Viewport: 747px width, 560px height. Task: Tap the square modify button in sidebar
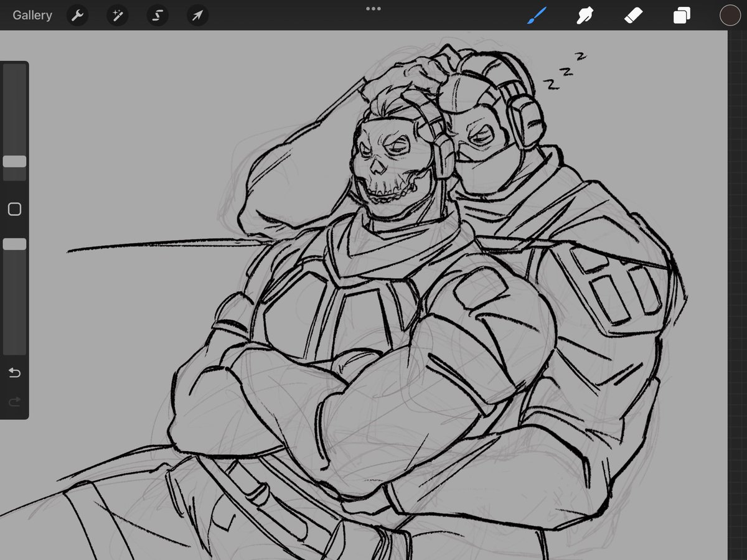click(x=14, y=209)
